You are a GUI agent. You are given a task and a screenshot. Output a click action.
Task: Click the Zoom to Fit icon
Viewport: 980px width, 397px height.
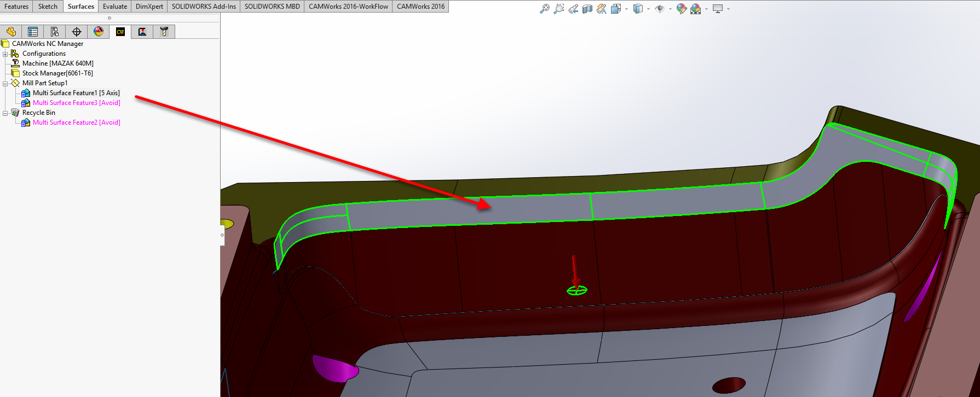click(x=544, y=9)
